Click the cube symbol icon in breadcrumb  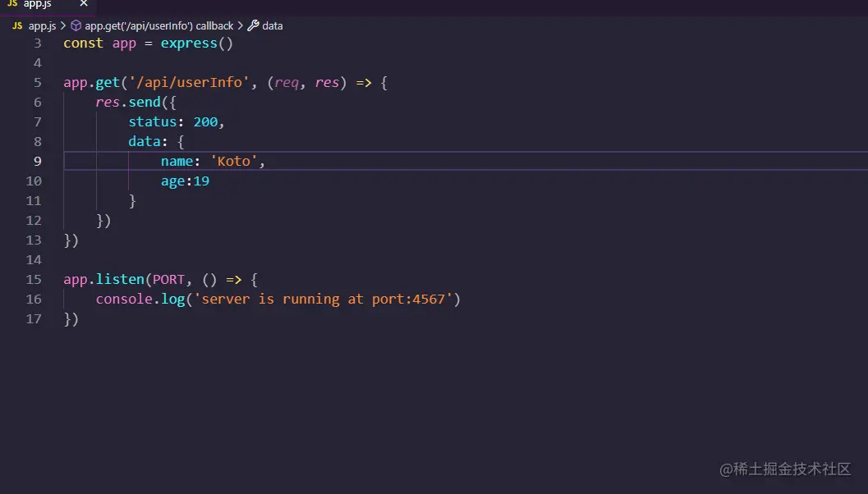(x=76, y=25)
